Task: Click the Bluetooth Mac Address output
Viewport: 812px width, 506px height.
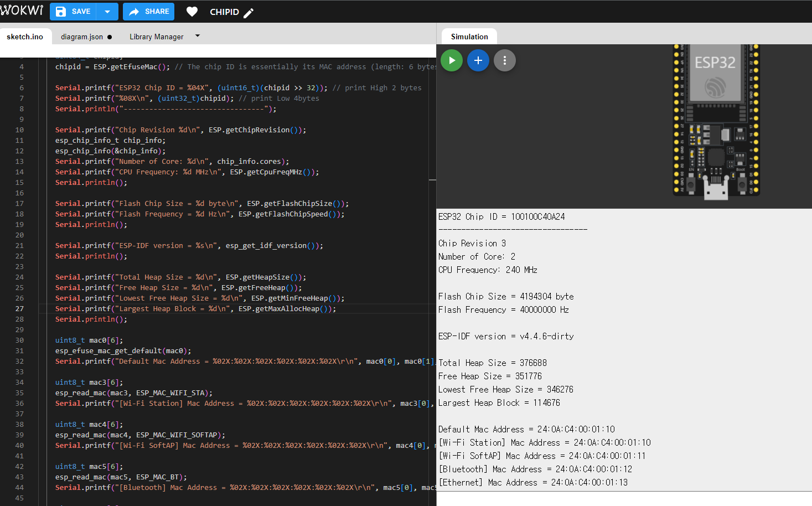Action: [x=535, y=469]
